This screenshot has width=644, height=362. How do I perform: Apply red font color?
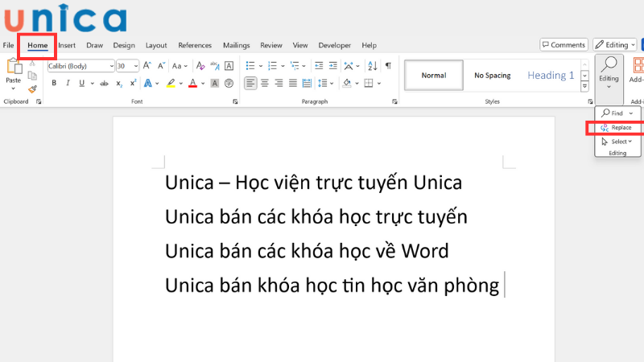[192, 84]
